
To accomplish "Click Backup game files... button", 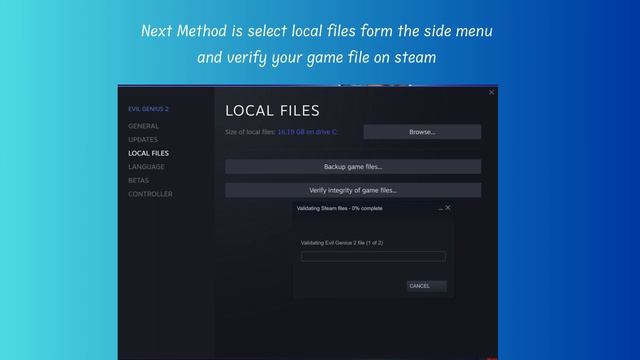I will coord(353,167).
